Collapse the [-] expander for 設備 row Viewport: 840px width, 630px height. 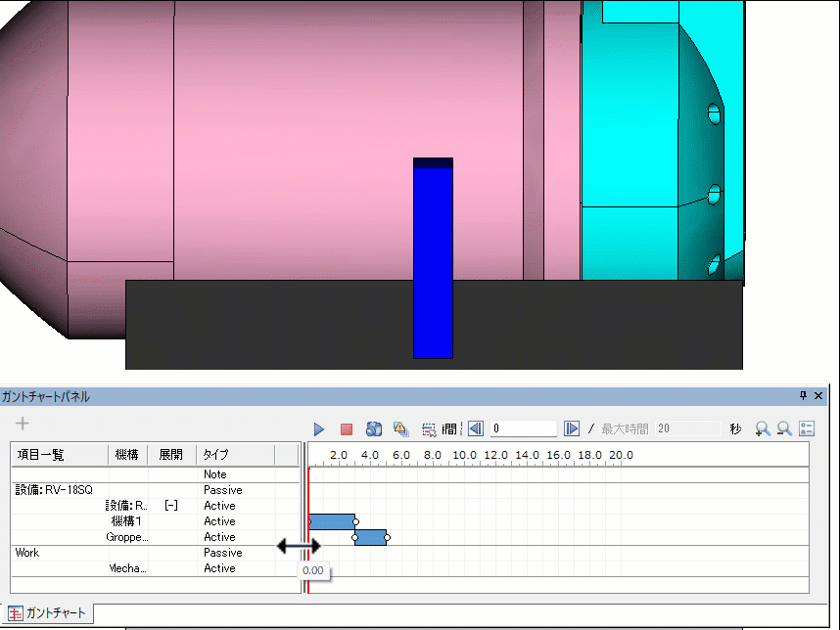pyautogui.click(x=170, y=506)
